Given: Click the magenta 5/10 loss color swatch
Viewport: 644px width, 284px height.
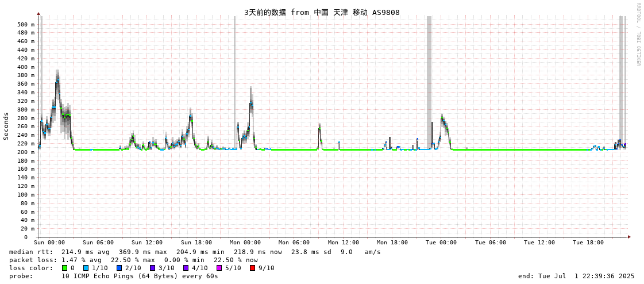Looking at the screenshot, I should (x=219, y=268).
